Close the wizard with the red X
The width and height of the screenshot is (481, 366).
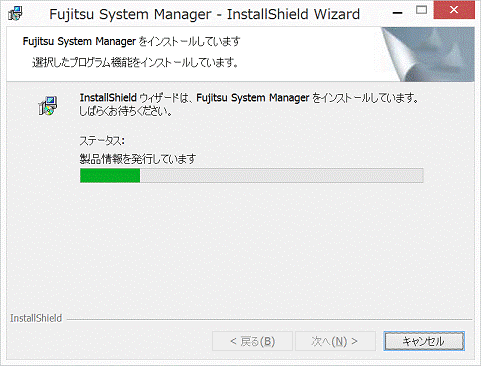454,10
